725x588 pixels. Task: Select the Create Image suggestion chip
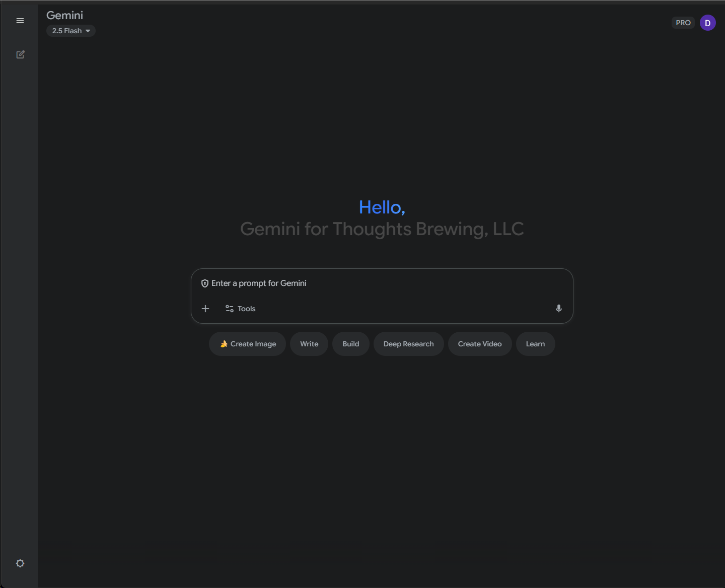tap(248, 344)
